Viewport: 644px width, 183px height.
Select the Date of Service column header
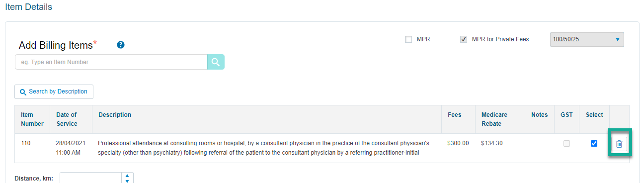pos(67,119)
